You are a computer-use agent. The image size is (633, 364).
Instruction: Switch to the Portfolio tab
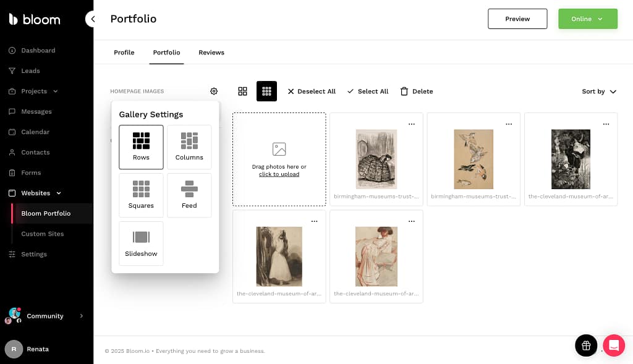pos(166,53)
